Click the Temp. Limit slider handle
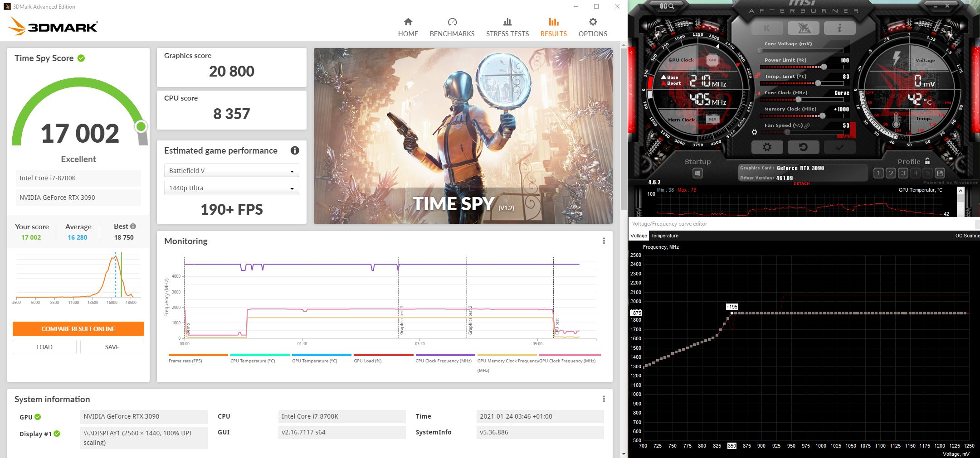 (x=818, y=83)
